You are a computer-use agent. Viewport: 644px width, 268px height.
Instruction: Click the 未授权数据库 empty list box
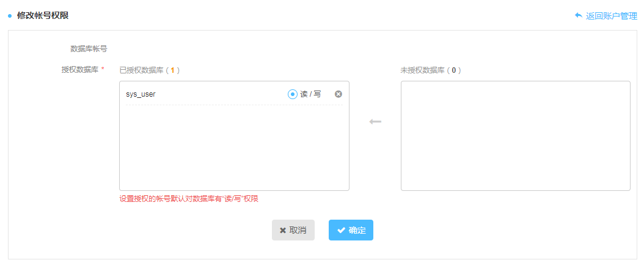pyautogui.click(x=516, y=136)
